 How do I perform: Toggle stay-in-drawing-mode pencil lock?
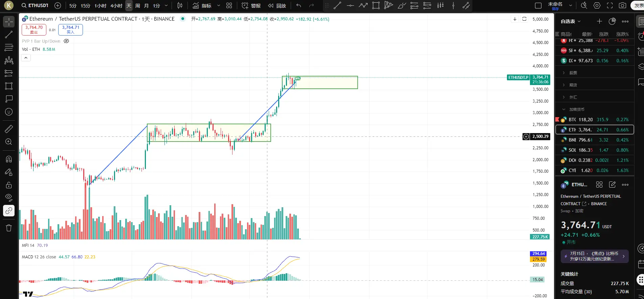9,172
